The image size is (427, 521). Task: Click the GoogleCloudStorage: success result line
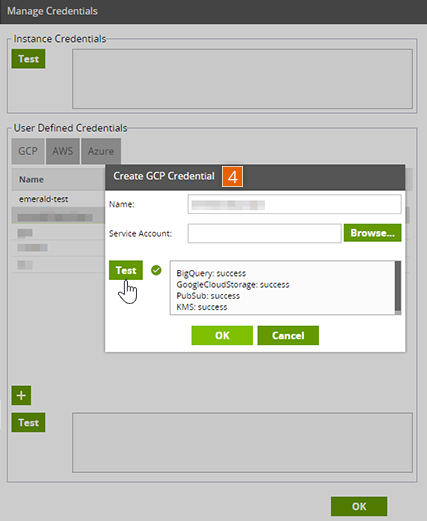[x=233, y=285]
